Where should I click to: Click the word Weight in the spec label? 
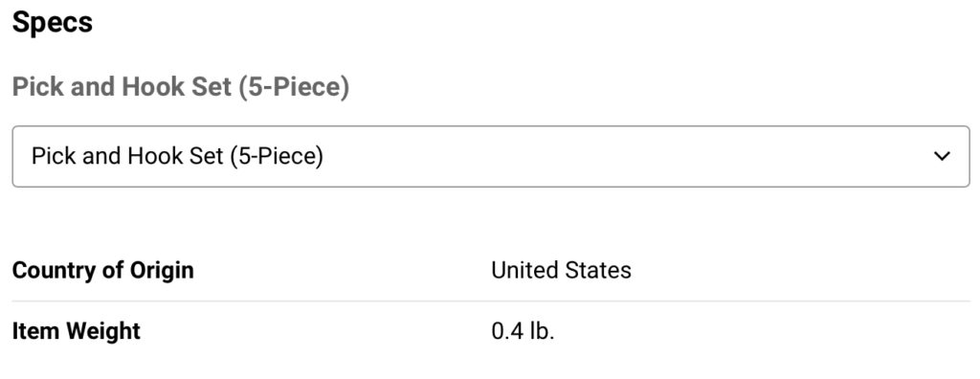103,331
